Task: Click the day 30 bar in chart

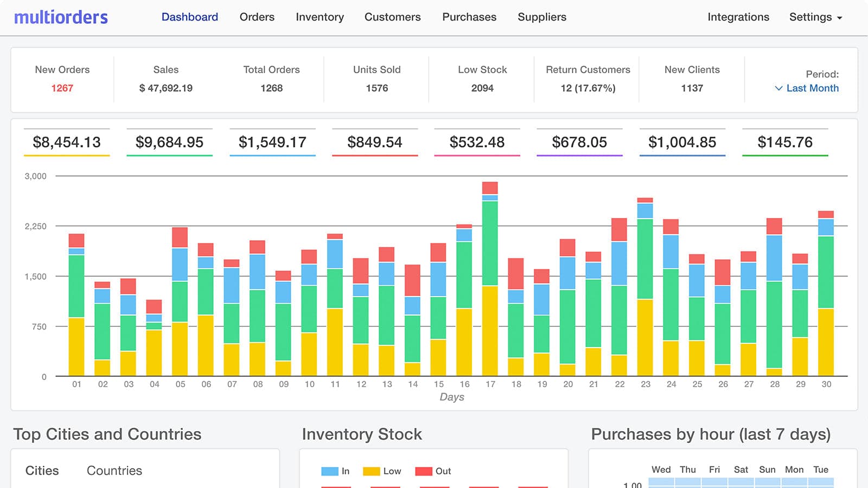Action: point(826,293)
